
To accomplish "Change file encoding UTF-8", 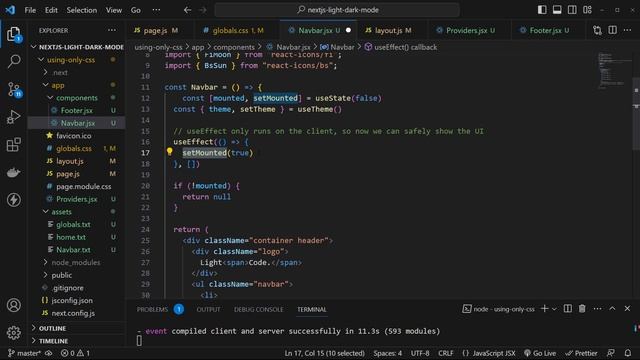I will tap(420, 353).
